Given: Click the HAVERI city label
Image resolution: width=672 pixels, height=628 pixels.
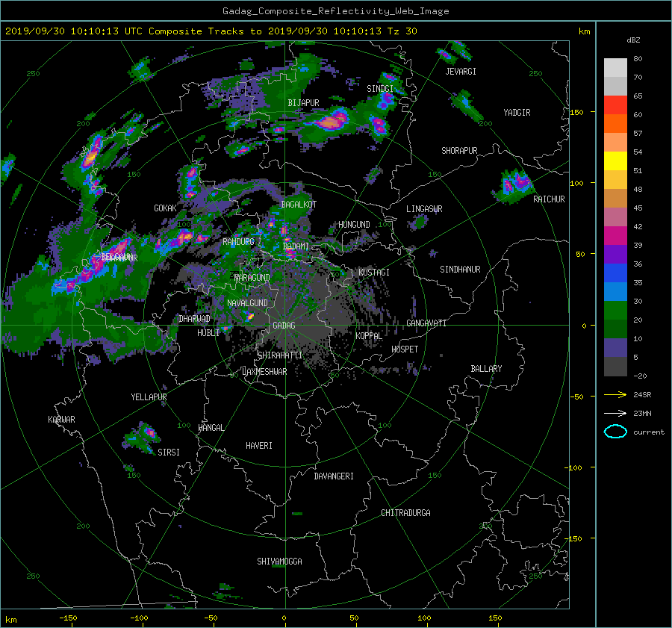Looking at the screenshot, I should 259,446.
